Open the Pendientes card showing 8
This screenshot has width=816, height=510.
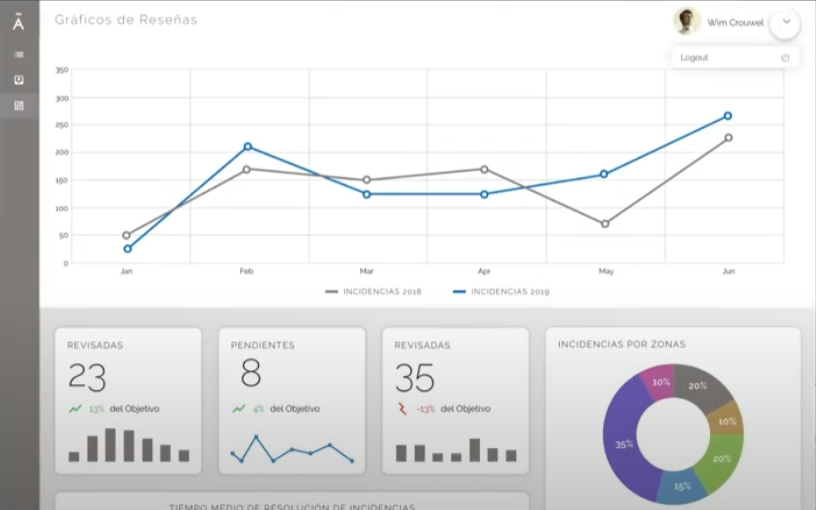[291, 400]
